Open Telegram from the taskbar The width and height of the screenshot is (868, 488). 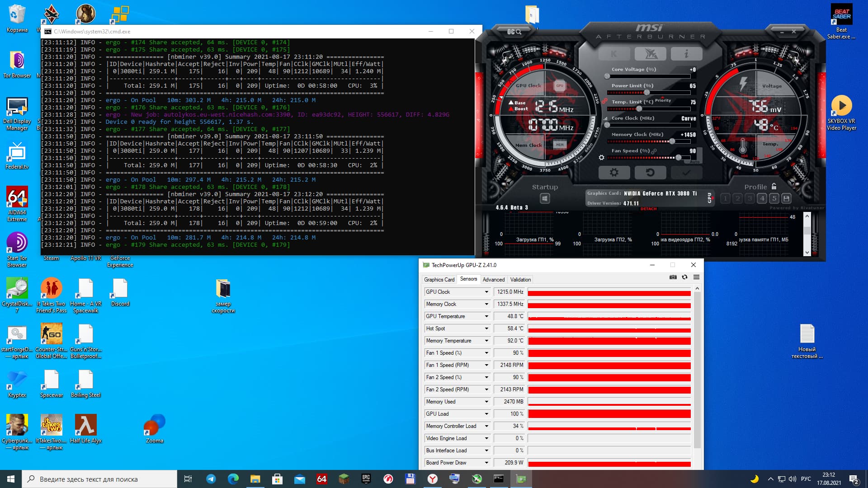click(211, 479)
